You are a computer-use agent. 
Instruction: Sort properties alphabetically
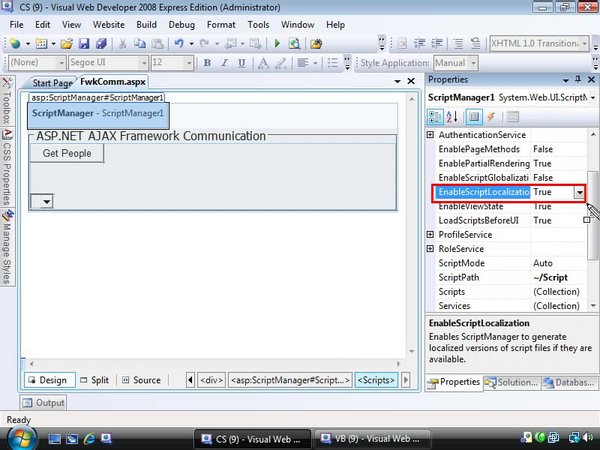452,117
